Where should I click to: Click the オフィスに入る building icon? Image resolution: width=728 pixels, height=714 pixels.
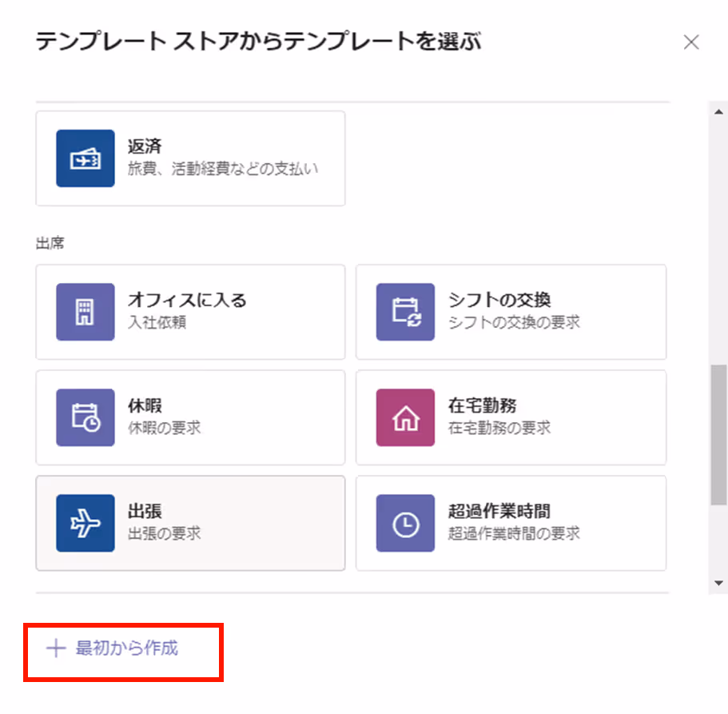tap(86, 312)
